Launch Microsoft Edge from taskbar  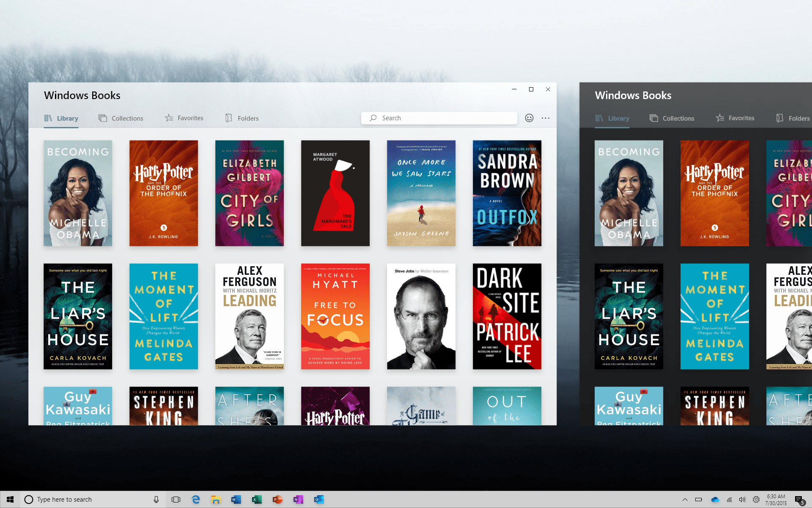196,500
